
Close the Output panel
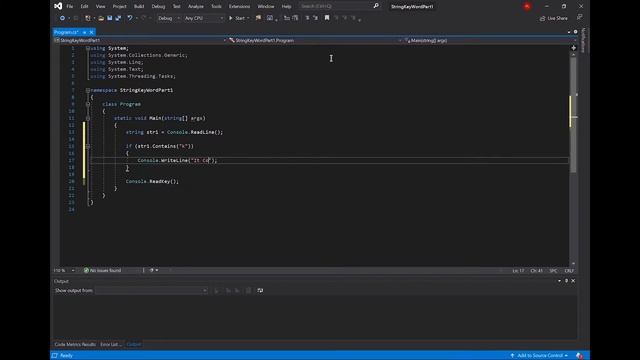pos(573,281)
